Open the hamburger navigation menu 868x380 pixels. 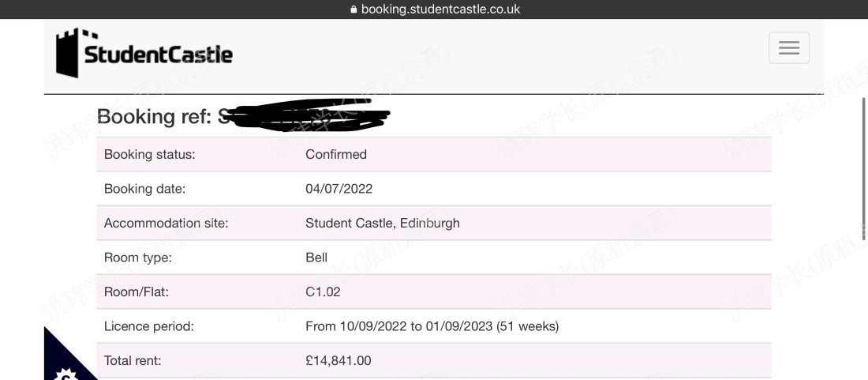click(789, 47)
